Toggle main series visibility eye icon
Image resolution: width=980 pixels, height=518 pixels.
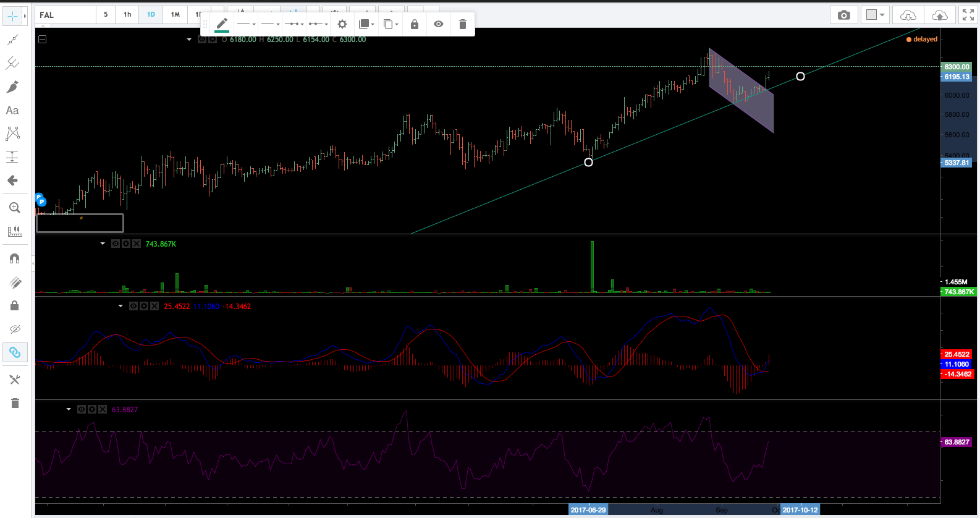[x=202, y=39]
